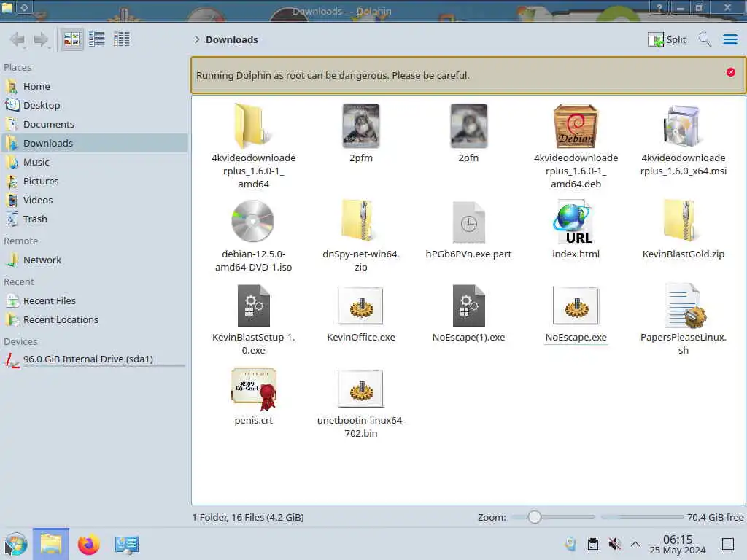
Task: Open Music in Places panel
Action: (x=94, y=163)
